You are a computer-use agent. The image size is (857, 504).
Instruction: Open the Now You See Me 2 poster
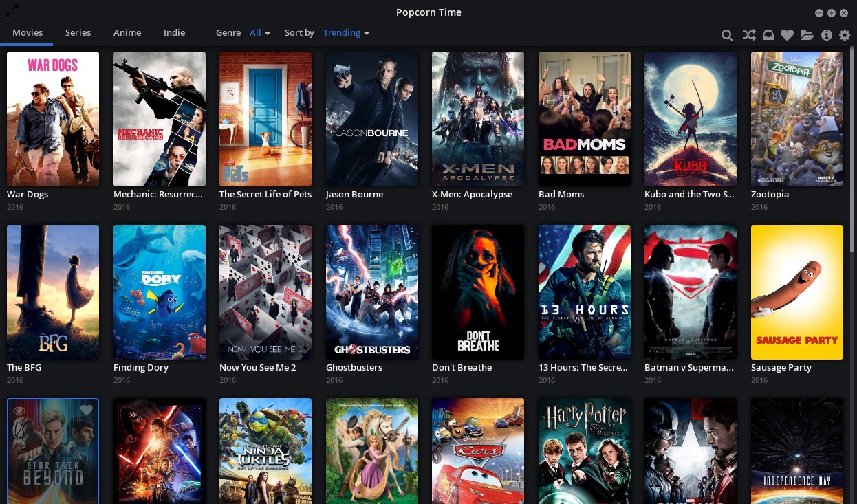tap(265, 292)
